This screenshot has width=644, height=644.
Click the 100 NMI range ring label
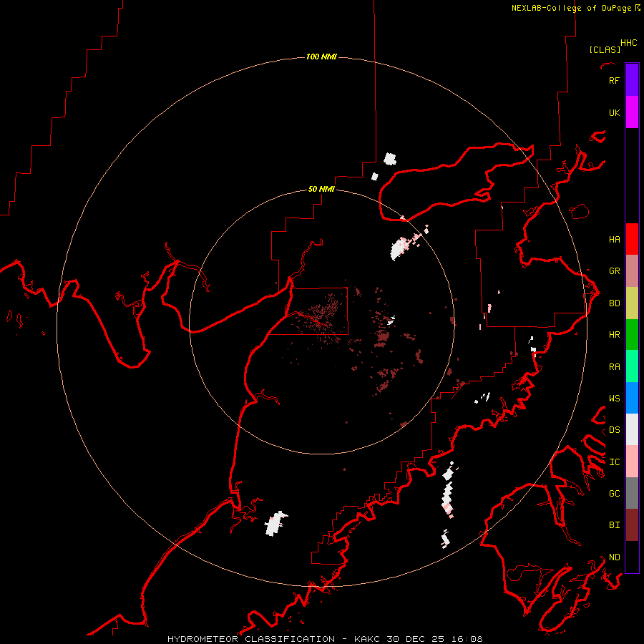(x=321, y=57)
